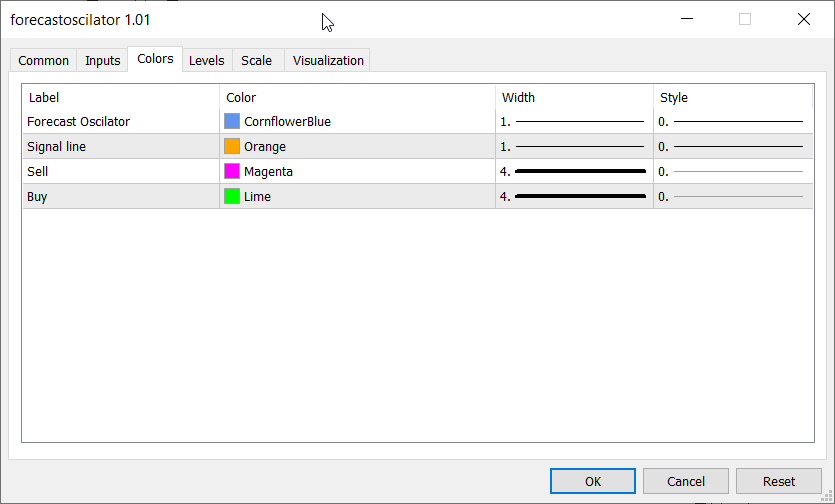Open width dropdown for Forecast Oscilator
Image resolution: width=835 pixels, height=504 pixels.
click(x=573, y=121)
